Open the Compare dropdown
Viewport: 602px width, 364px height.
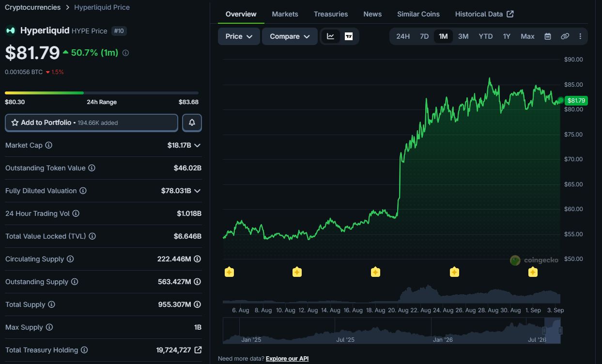290,36
